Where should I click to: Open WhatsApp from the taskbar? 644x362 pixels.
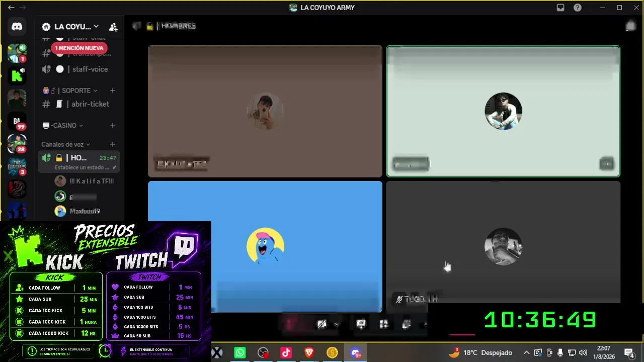click(240, 353)
